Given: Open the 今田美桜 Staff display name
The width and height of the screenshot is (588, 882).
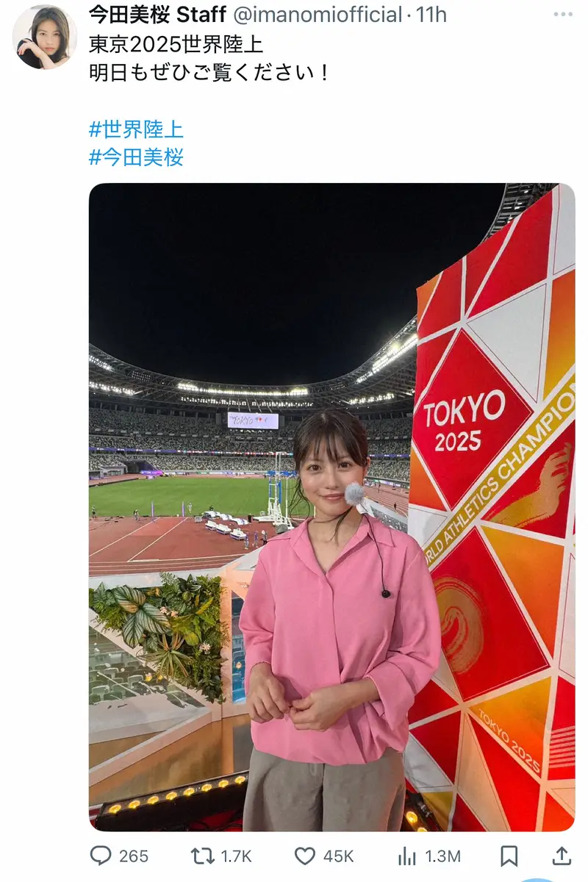Looking at the screenshot, I should click(x=157, y=14).
